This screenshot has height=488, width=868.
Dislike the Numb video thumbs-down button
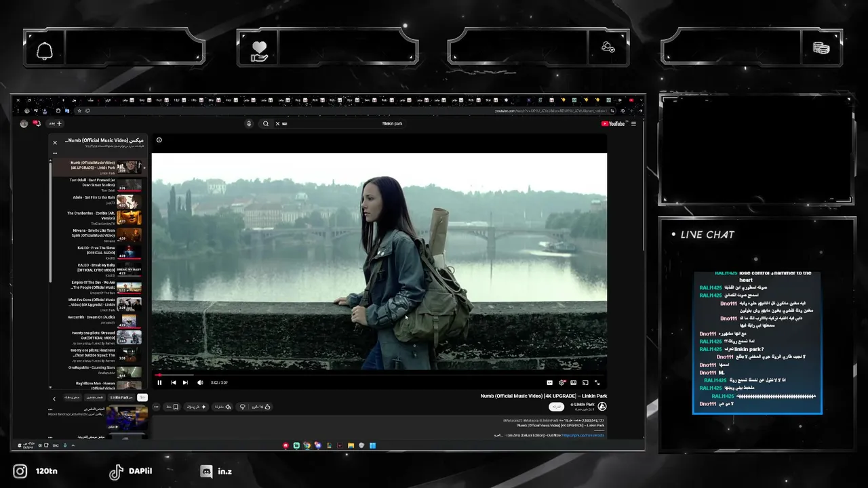(242, 407)
